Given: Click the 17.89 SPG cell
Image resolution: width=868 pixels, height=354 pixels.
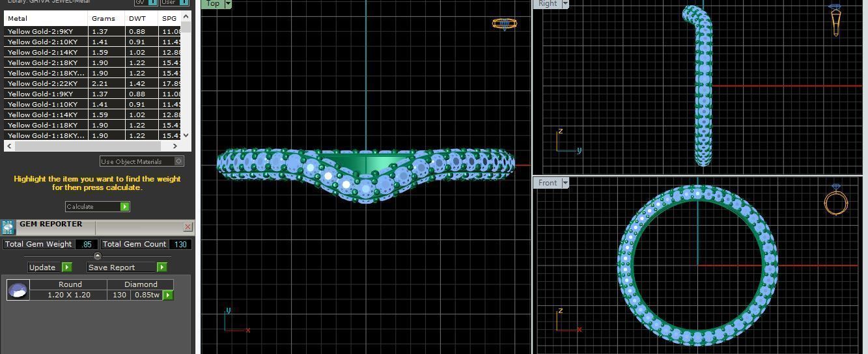Looking at the screenshot, I should pos(170,83).
